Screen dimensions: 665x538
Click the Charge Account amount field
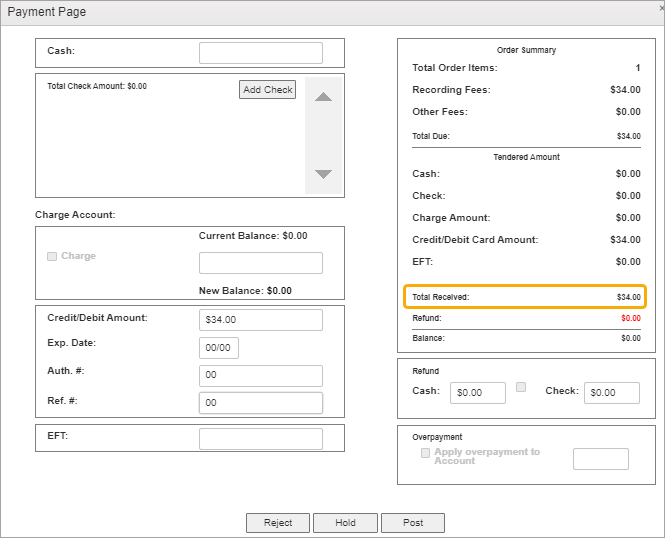260,263
